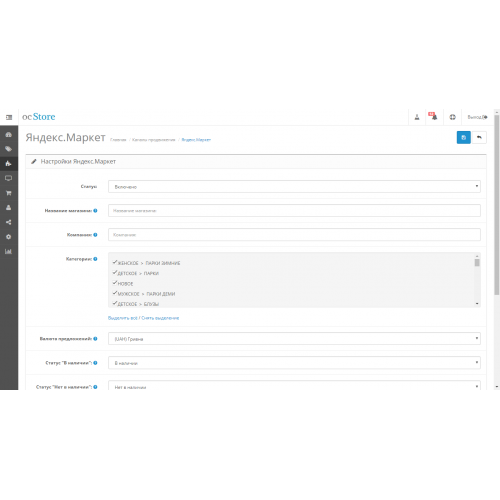This screenshot has width=500, height=500.
Task: Click the Главная breadcrumb link
Action: point(118,140)
